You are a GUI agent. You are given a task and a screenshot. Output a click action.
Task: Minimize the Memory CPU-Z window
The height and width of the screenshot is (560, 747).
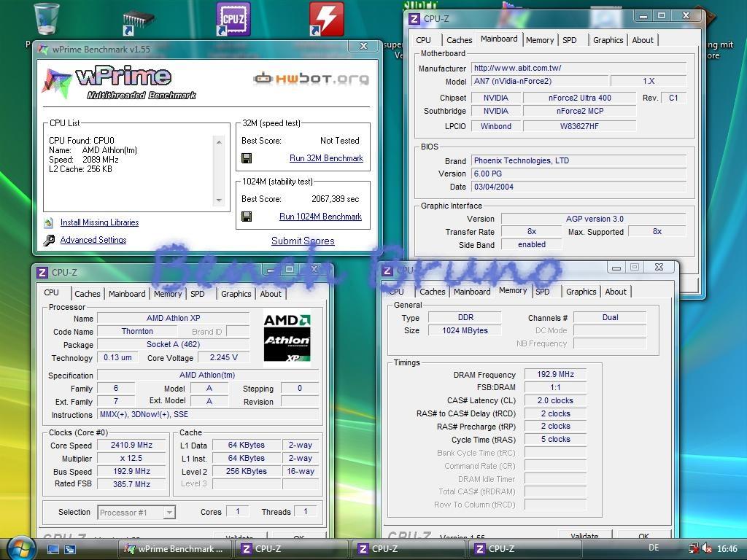pyautogui.click(x=616, y=268)
